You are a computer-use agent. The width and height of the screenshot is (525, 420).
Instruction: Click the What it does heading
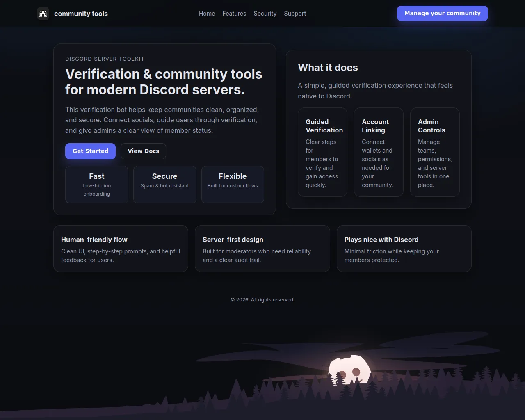pos(328,68)
